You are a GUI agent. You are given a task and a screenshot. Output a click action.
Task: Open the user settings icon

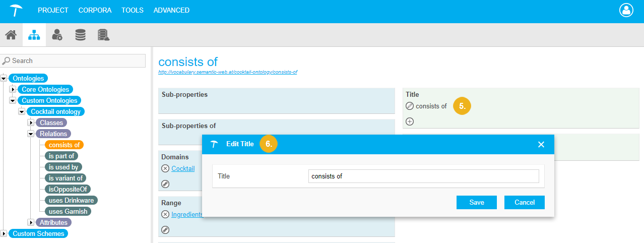57,35
